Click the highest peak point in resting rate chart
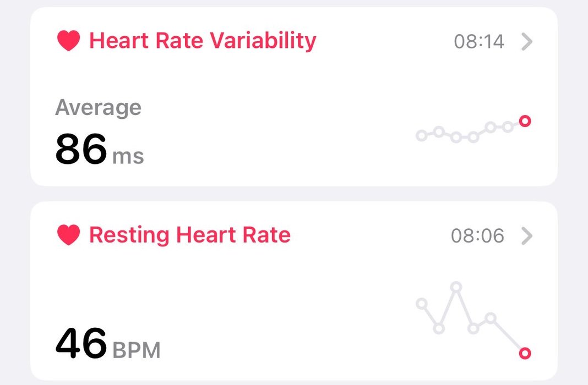The width and height of the screenshot is (588, 385). click(x=456, y=287)
